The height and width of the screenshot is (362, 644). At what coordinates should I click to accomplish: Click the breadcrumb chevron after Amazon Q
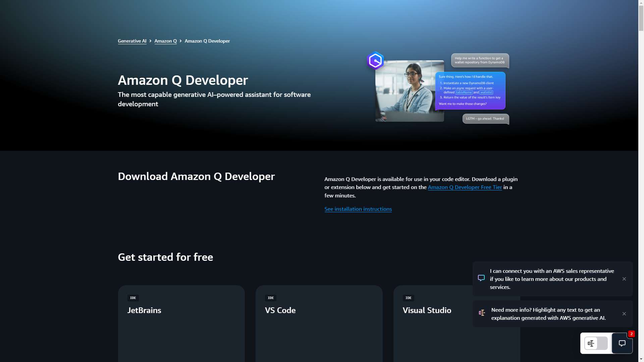pos(180,41)
